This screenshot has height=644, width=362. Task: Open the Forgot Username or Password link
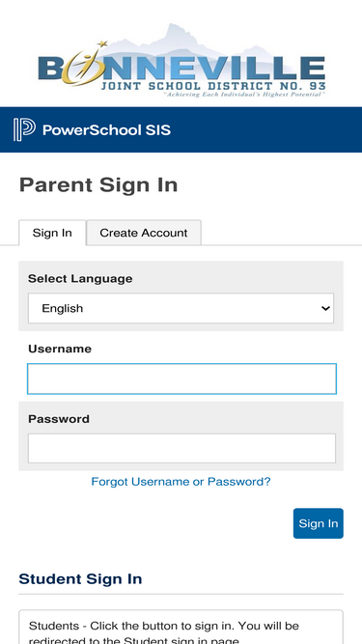coord(181,482)
